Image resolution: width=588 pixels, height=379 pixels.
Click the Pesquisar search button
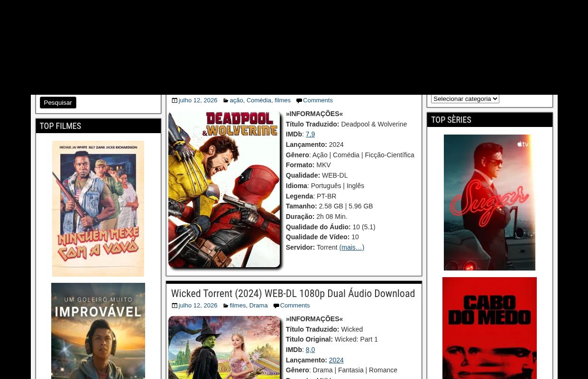click(58, 102)
